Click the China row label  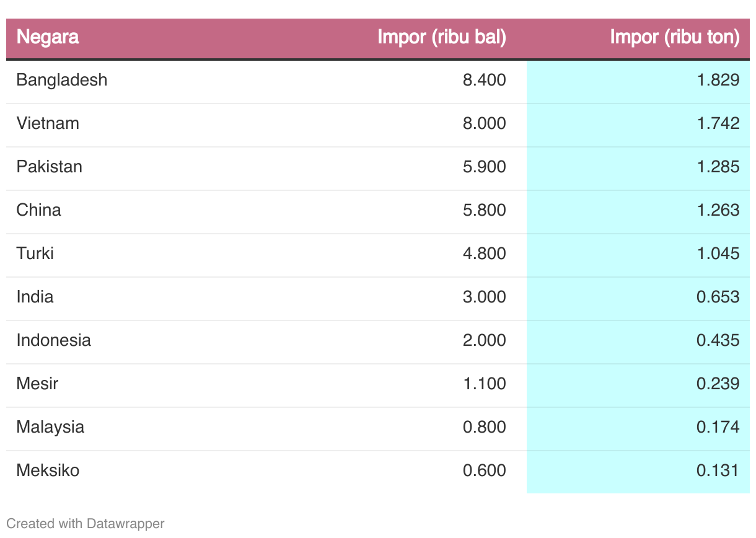[39, 210]
